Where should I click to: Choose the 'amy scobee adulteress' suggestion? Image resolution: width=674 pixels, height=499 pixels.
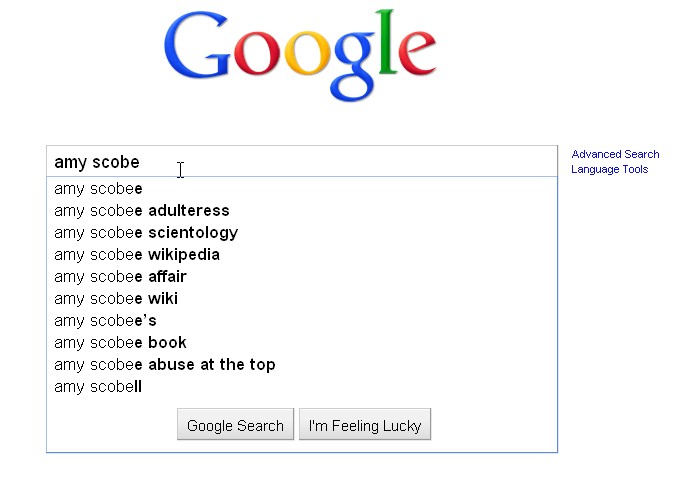point(142,210)
